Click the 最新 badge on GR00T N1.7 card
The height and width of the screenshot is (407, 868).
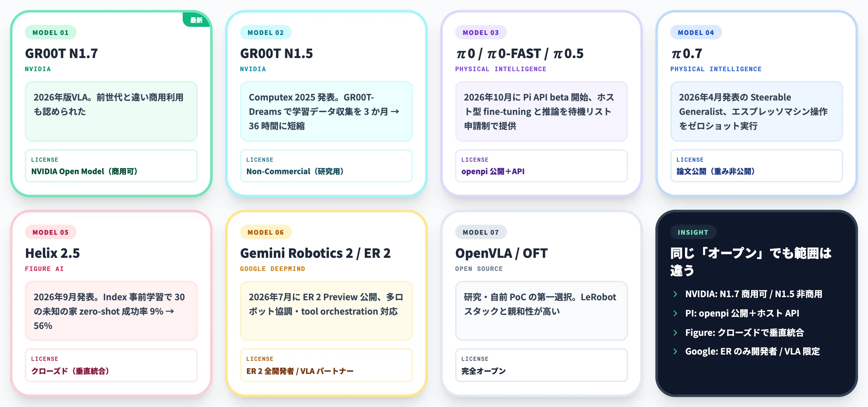pos(196,20)
